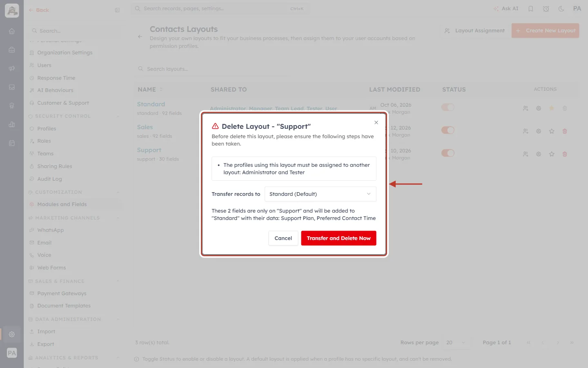Image resolution: width=588 pixels, height=368 pixels.
Task: Toggle the status switch for Standard layout
Action: 448,107
